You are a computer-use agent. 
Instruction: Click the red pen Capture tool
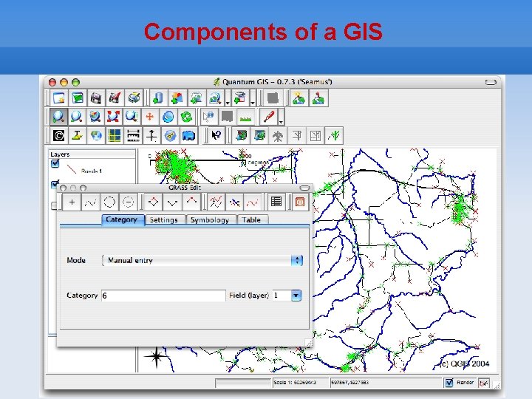pyautogui.click(x=269, y=117)
